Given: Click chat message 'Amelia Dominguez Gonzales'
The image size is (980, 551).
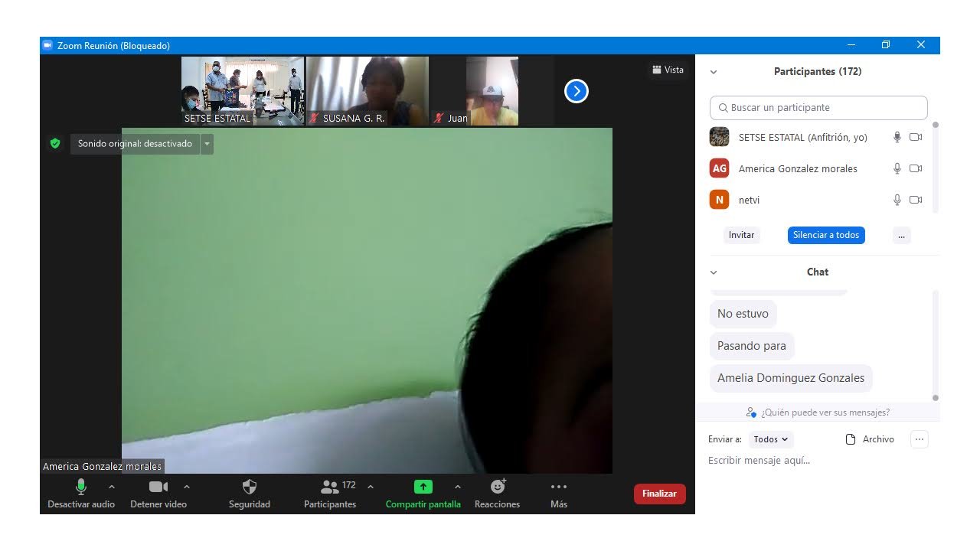Looking at the screenshot, I should click(x=791, y=378).
